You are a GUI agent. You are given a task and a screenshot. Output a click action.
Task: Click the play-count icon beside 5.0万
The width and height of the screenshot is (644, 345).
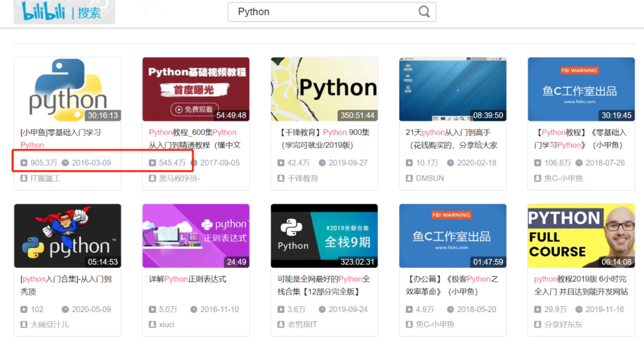coord(153,309)
